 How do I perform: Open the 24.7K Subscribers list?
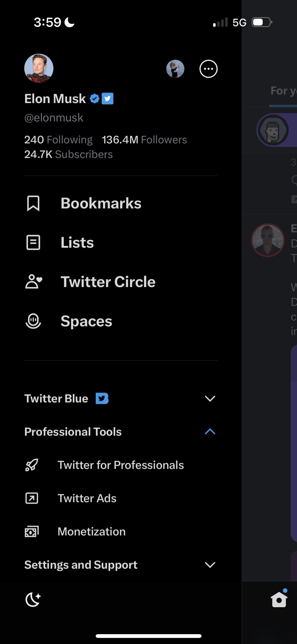click(x=69, y=154)
